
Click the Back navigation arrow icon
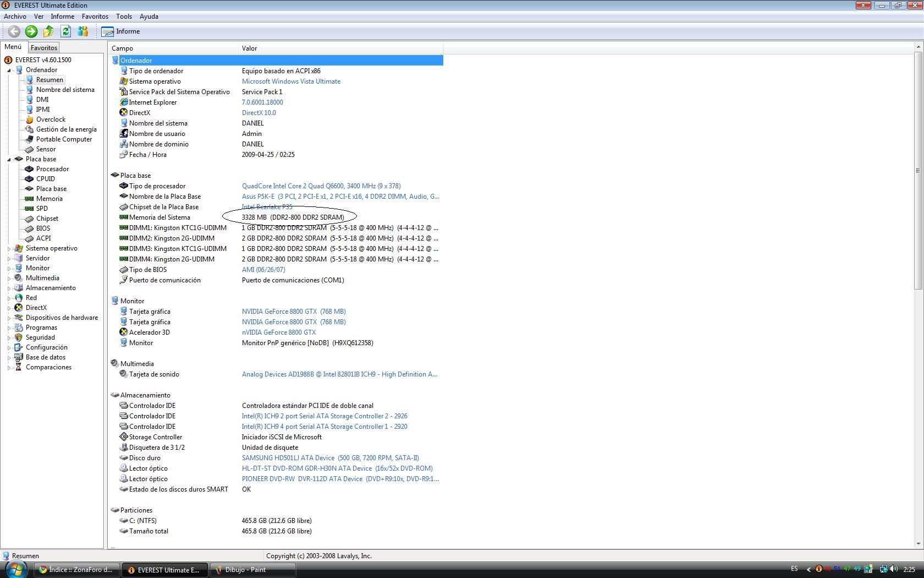pyautogui.click(x=14, y=31)
